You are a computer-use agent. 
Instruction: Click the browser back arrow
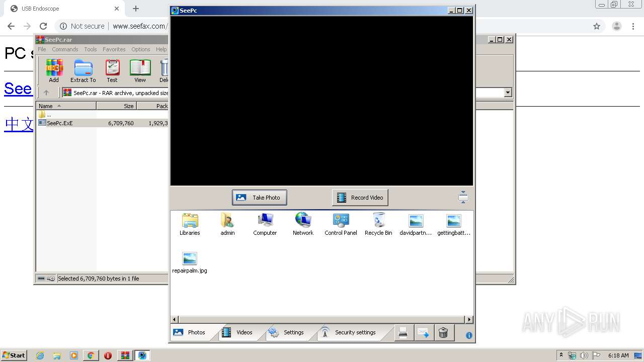tap(11, 26)
